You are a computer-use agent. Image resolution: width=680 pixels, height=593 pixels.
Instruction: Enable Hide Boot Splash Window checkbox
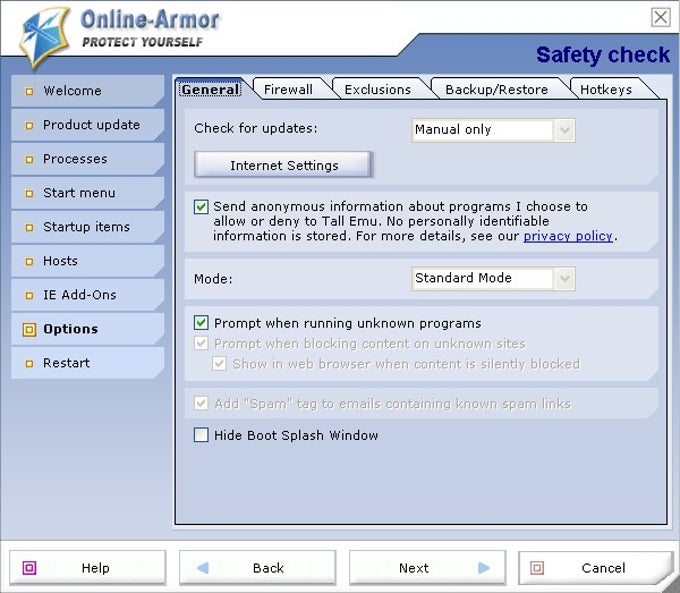tap(201, 435)
